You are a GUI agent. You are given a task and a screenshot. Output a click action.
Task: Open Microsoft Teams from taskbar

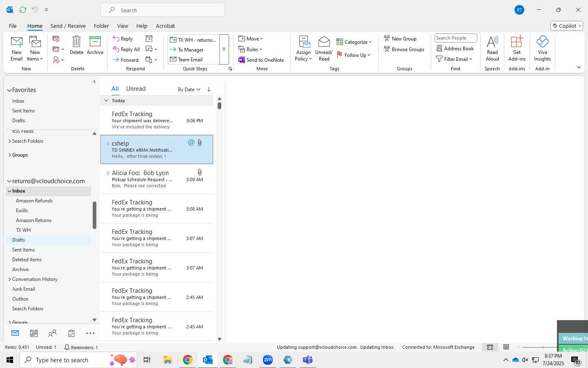[308, 360]
